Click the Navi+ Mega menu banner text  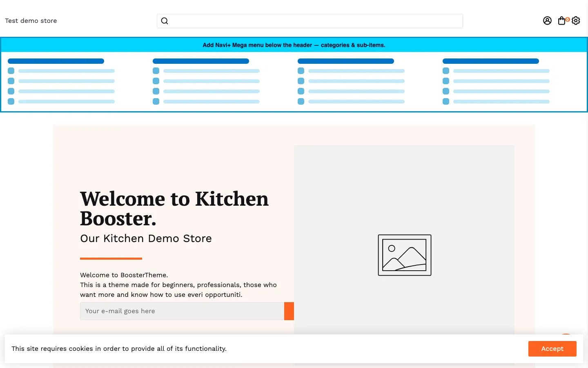pyautogui.click(x=294, y=45)
